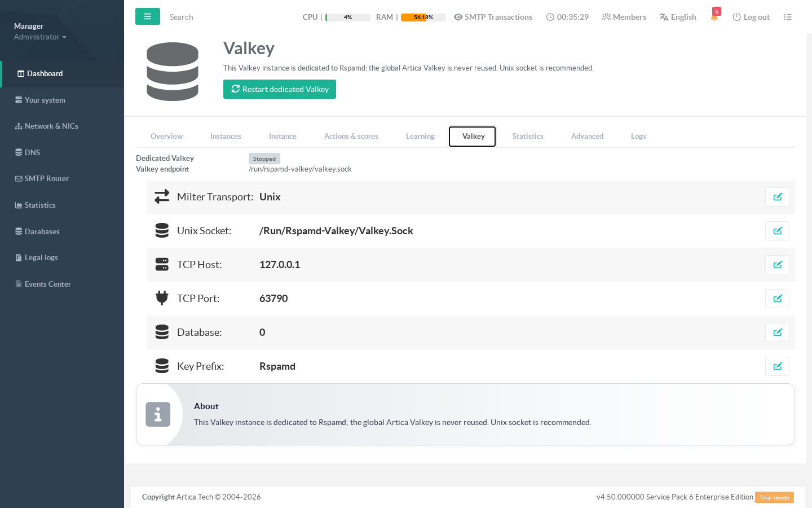Click the Valkey endpoint socket path text
This screenshot has height=508, width=812.
pyautogui.click(x=300, y=169)
